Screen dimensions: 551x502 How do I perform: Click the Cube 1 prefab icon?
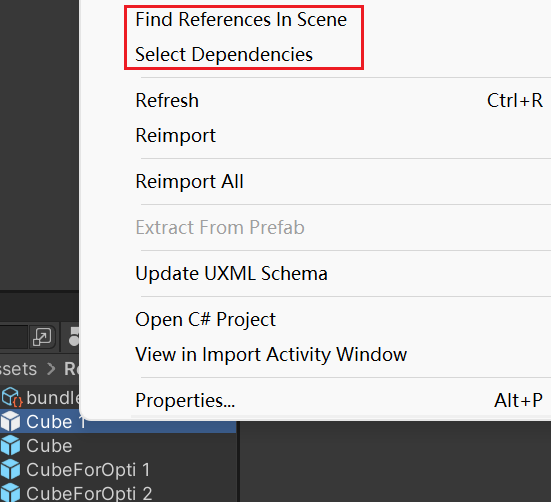pyautogui.click(x=11, y=421)
